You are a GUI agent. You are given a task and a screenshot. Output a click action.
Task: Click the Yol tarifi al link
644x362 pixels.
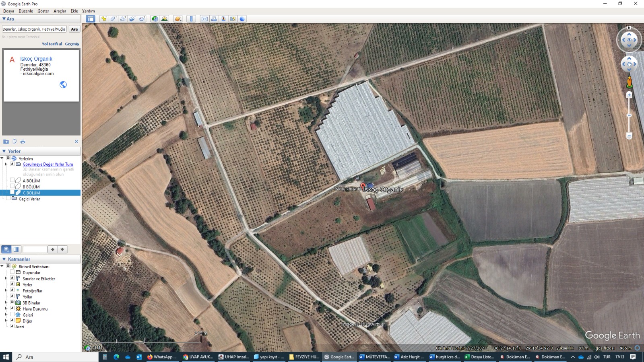click(52, 44)
